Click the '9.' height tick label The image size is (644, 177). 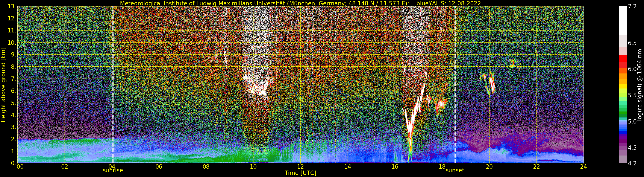(x=13, y=55)
